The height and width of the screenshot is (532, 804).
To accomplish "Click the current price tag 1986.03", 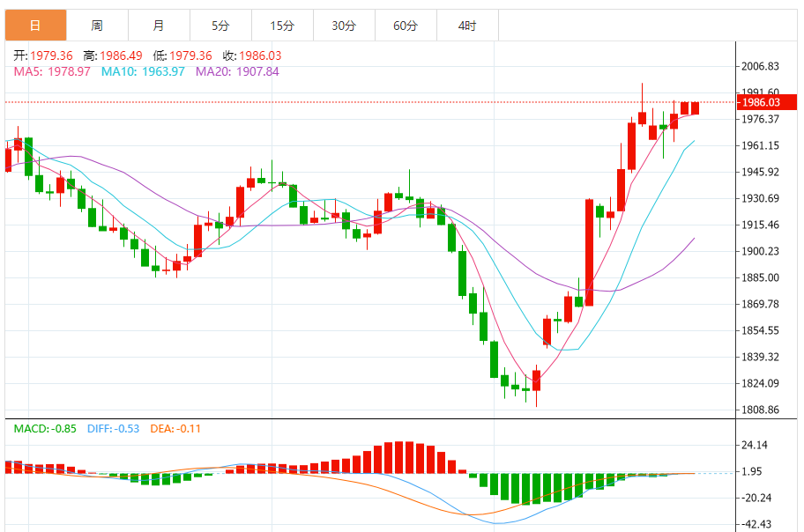I will 767,102.
